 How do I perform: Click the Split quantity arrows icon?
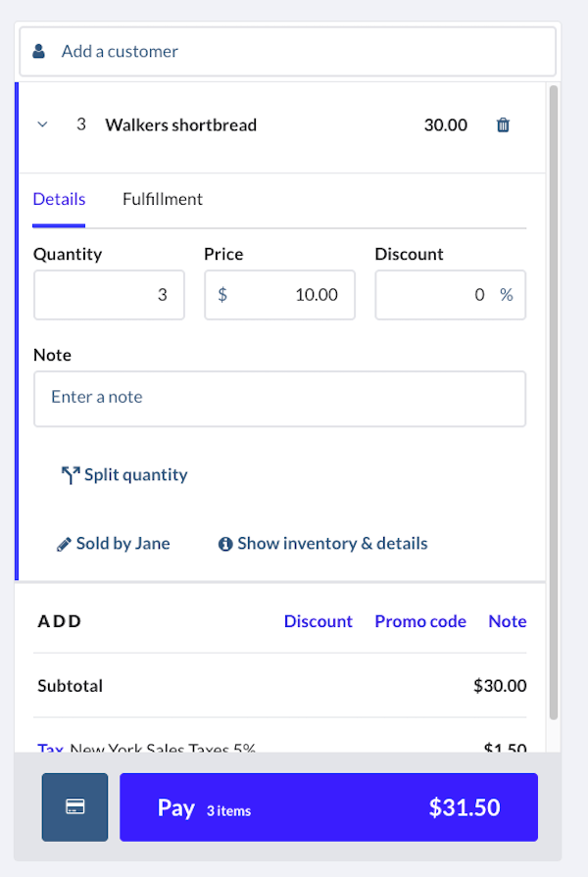pyautogui.click(x=71, y=475)
